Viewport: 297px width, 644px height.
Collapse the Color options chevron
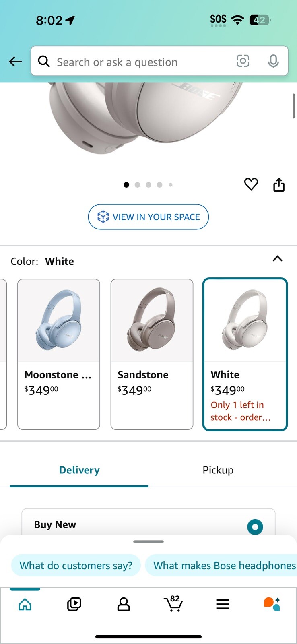click(278, 259)
